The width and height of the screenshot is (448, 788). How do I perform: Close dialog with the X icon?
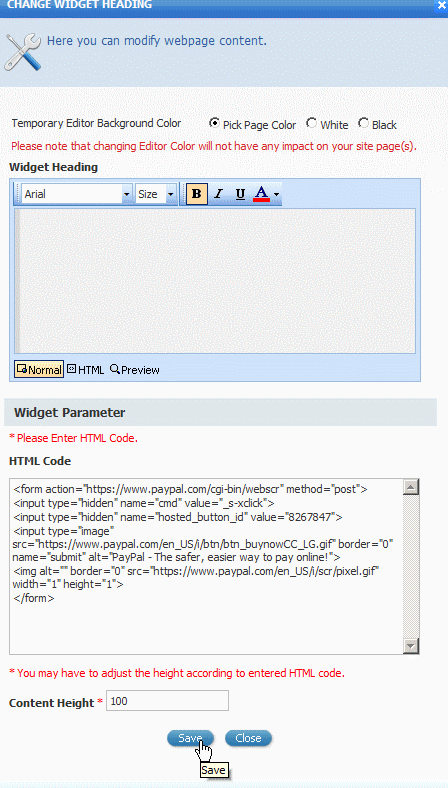tap(442, 6)
